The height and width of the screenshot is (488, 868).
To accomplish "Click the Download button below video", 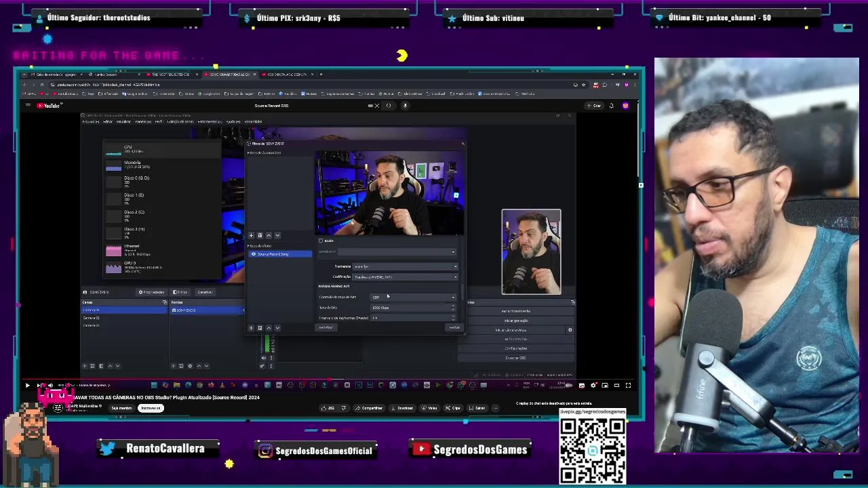I will 403,408.
